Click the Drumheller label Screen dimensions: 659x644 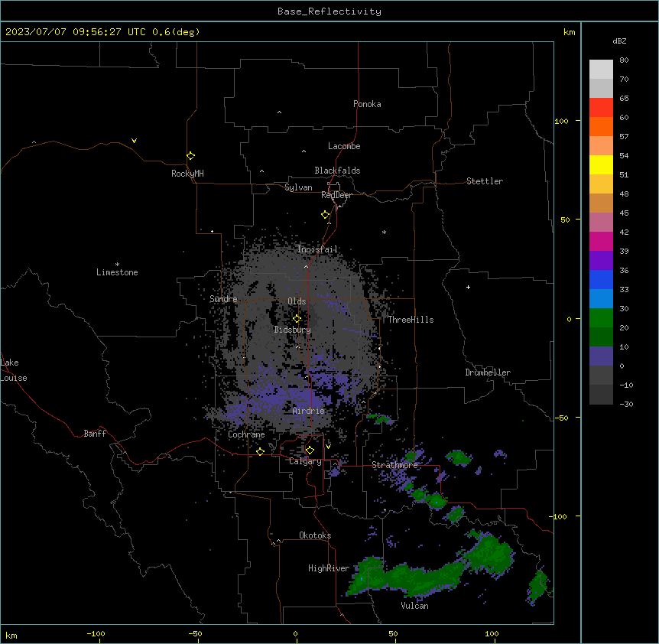[x=488, y=372]
